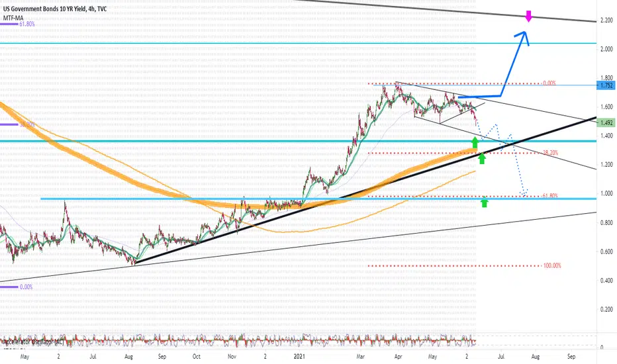617x364 pixels.
Task: Click 0.200 on the price axis
Action: tap(606, 309)
